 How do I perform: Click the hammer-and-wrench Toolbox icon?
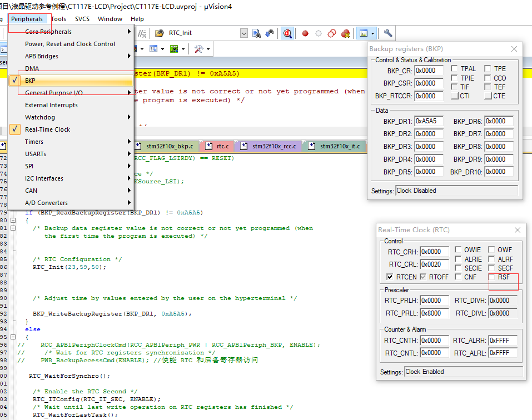(198, 49)
